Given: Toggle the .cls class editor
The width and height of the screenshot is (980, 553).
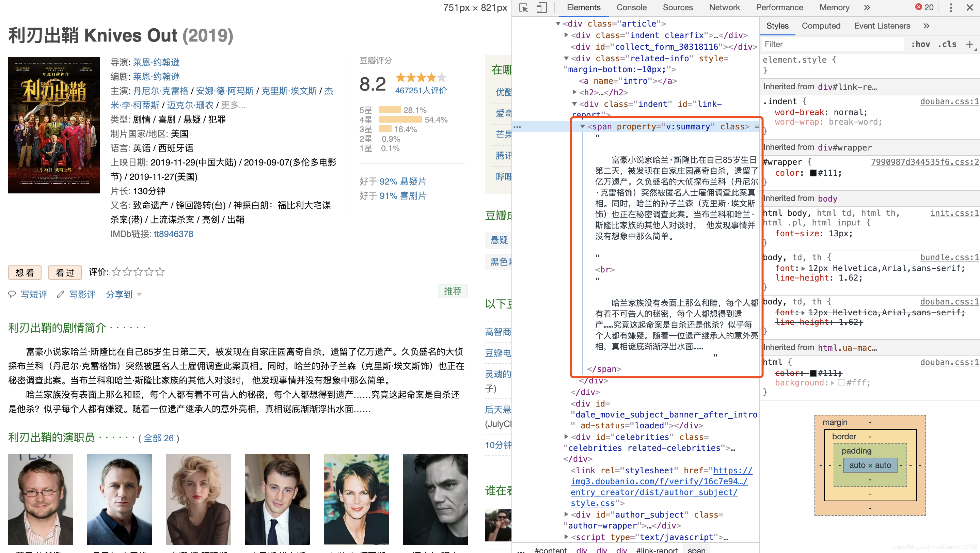Looking at the screenshot, I should point(947,44).
